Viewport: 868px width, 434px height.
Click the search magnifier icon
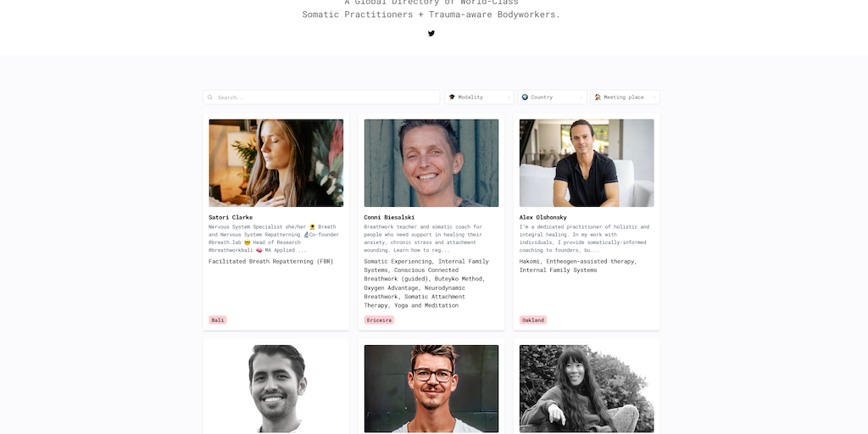pyautogui.click(x=210, y=97)
